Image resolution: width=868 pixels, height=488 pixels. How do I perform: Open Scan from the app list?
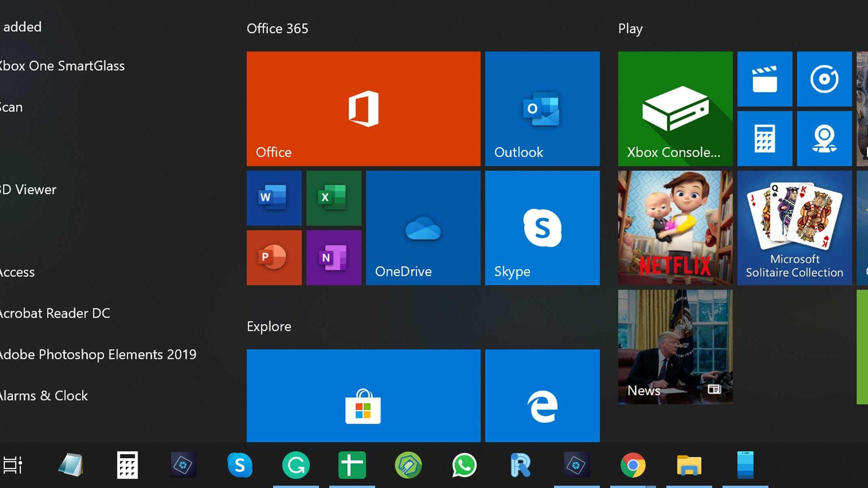tap(11, 107)
